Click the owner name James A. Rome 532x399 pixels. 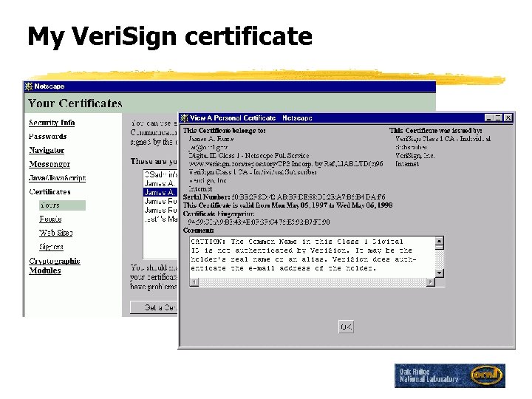211,139
